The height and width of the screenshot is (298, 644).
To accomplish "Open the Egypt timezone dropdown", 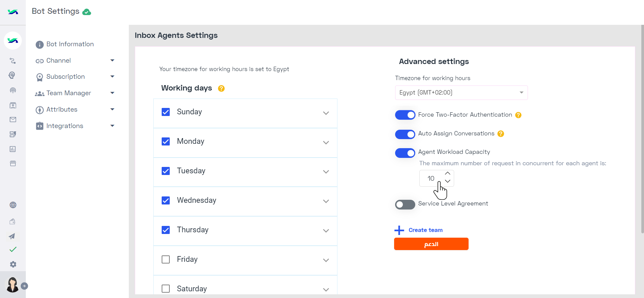I will [461, 93].
